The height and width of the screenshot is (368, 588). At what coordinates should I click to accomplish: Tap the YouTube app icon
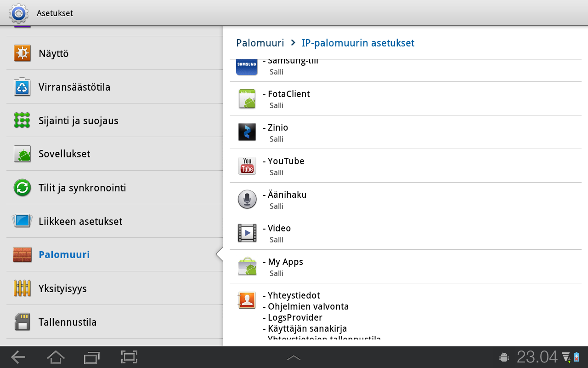[x=247, y=166]
